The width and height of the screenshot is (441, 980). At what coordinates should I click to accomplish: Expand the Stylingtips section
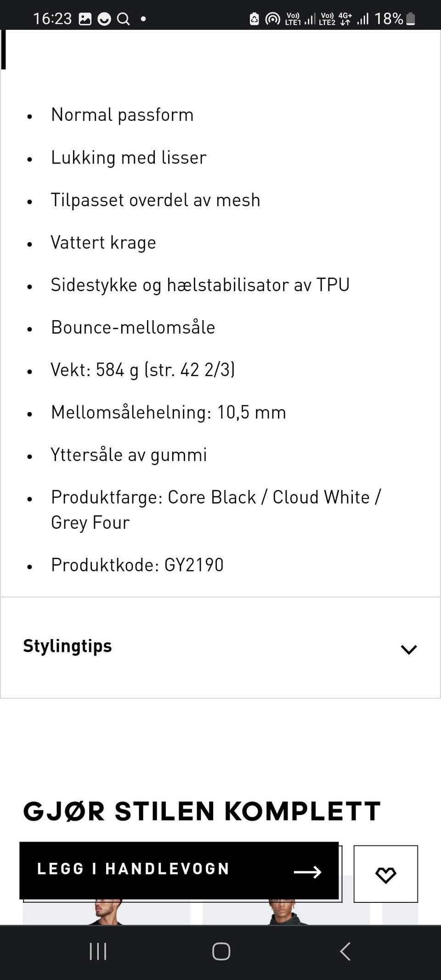[408, 648]
